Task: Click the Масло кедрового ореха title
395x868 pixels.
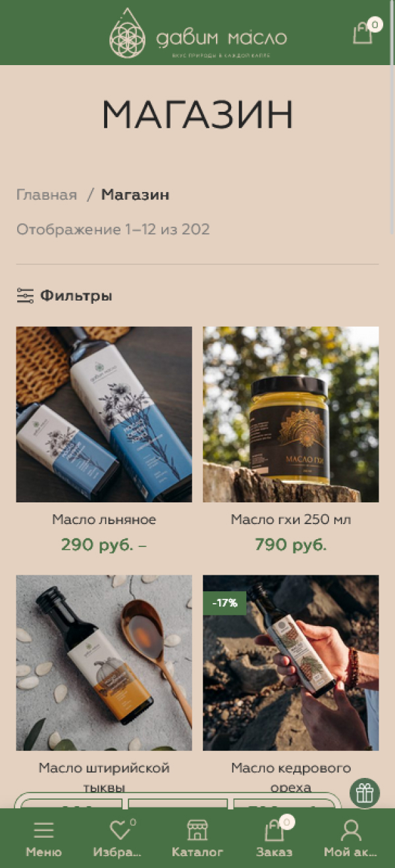Action: 291,778
